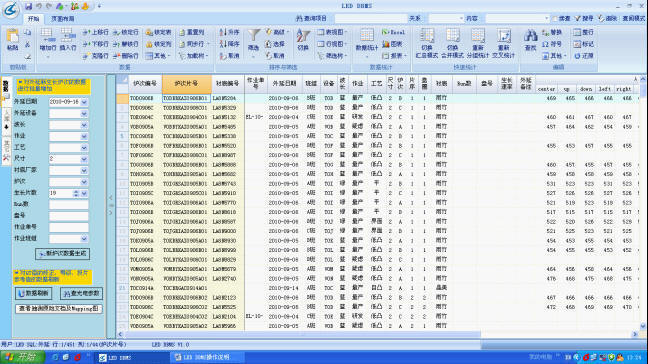This screenshot has height=364, width=648.
Task: Click 外延日期 column header
Action: 284,83
